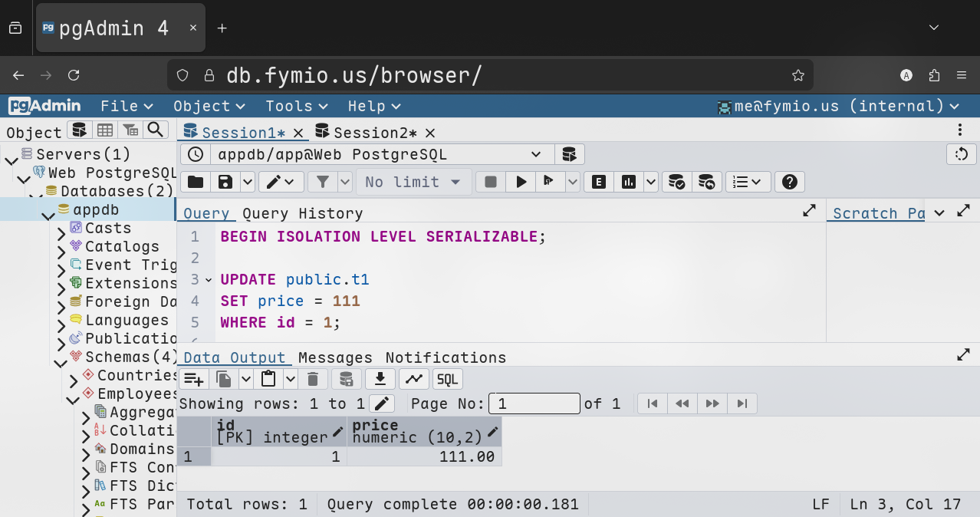Add a new row to Data Output
This screenshot has height=517, width=980.
193,379
